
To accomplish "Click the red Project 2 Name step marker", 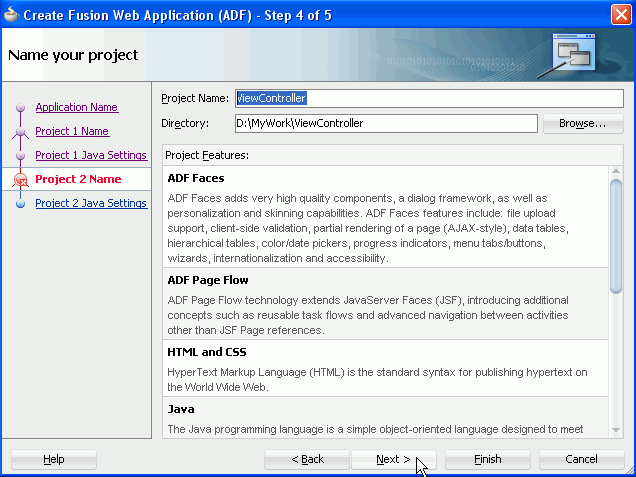I will click(21, 179).
